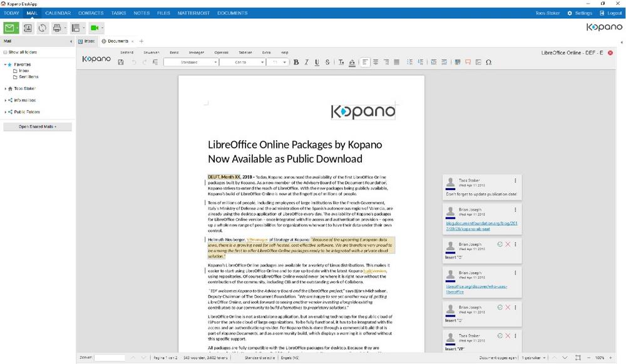Expand the info mailbox tree node
This screenshot has height=364, width=626.
click(x=5, y=100)
